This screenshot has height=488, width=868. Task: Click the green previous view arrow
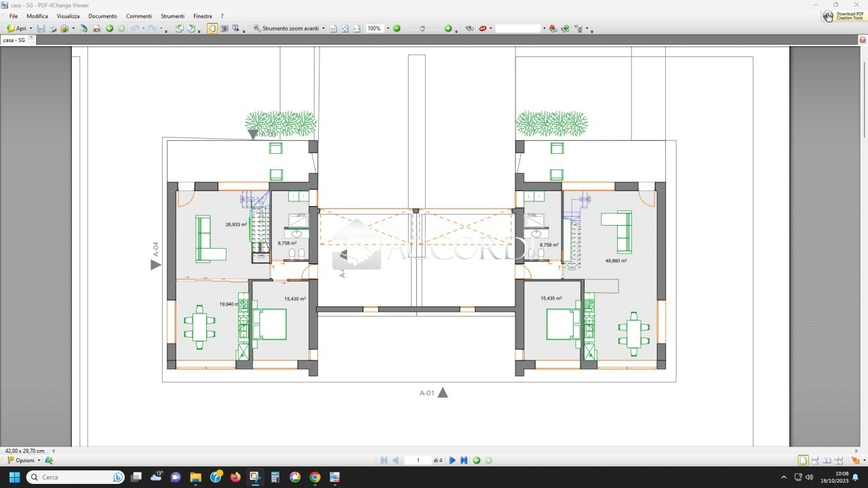[109, 28]
